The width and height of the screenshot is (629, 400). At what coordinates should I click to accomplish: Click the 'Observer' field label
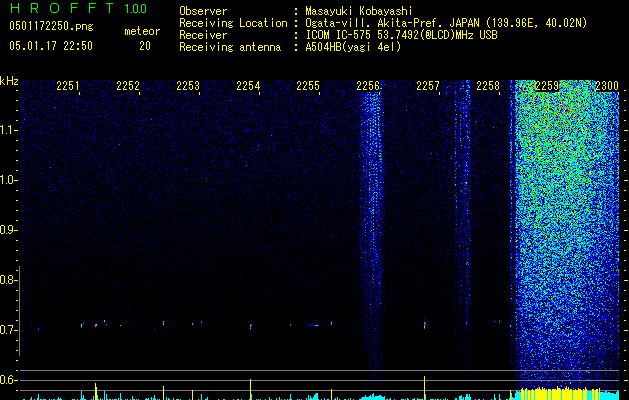click(x=203, y=11)
